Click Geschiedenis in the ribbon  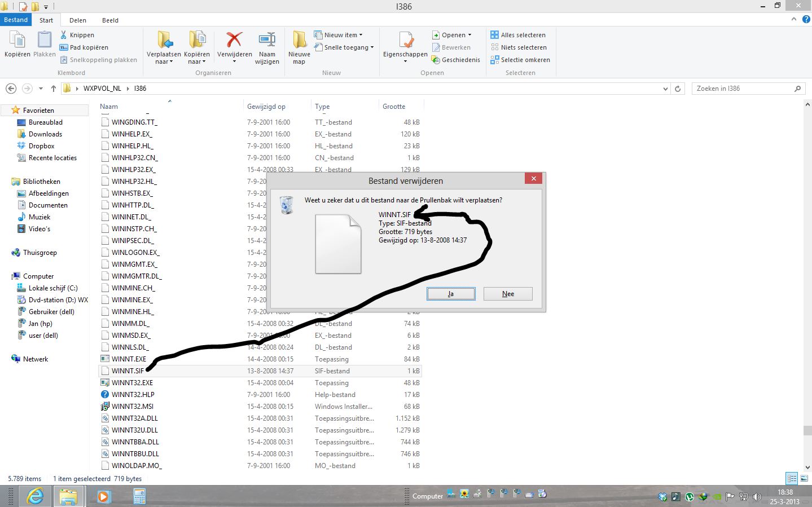tap(456, 60)
